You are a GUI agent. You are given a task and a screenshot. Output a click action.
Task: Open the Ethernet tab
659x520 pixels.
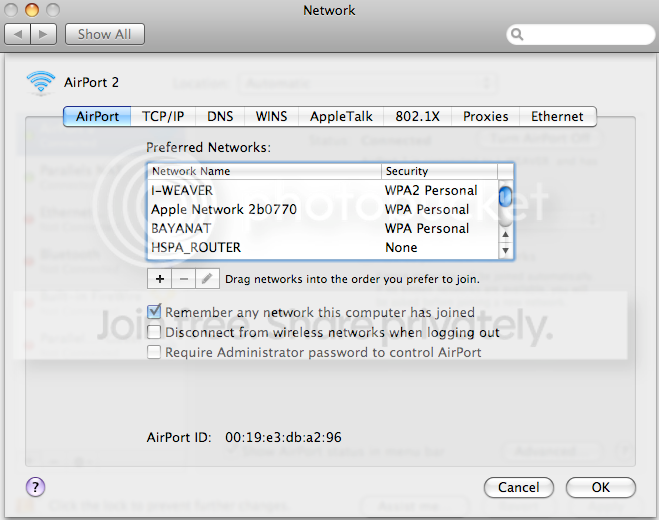coord(557,116)
